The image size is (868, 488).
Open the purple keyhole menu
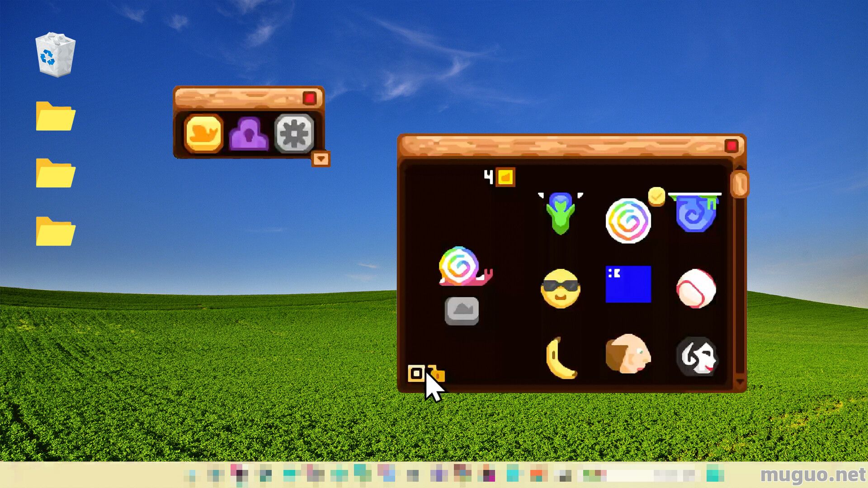click(249, 134)
